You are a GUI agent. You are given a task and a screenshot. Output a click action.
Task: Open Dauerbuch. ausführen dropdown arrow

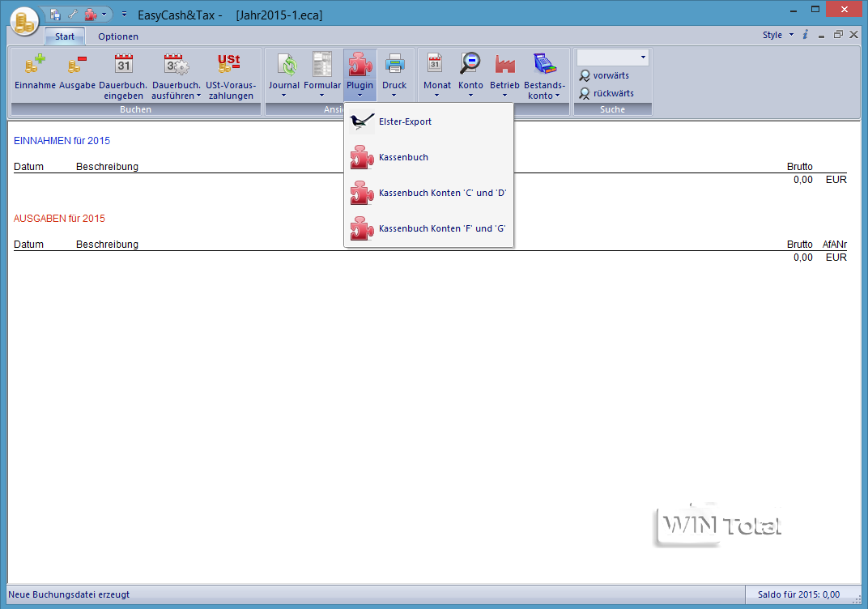198,96
